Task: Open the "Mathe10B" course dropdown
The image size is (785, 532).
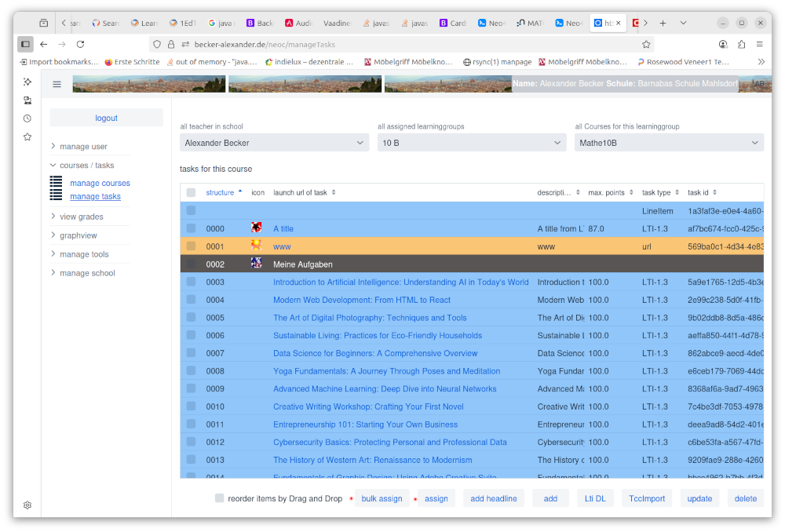Action: pos(669,142)
